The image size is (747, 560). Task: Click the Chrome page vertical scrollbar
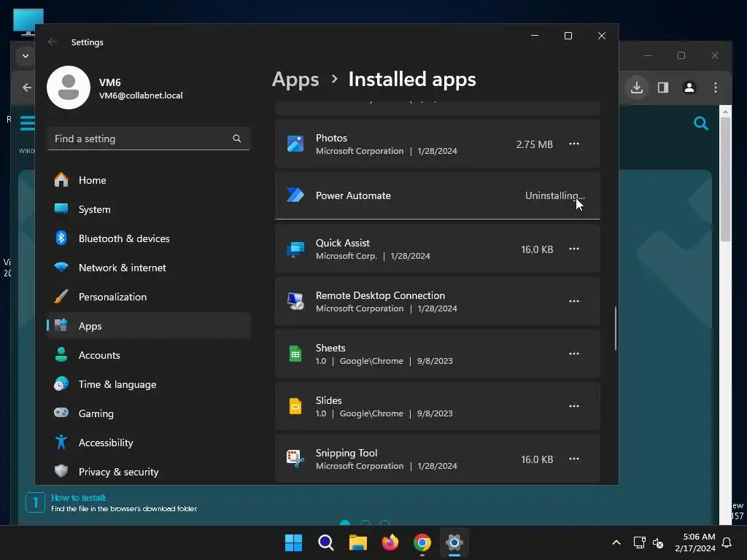725,179
